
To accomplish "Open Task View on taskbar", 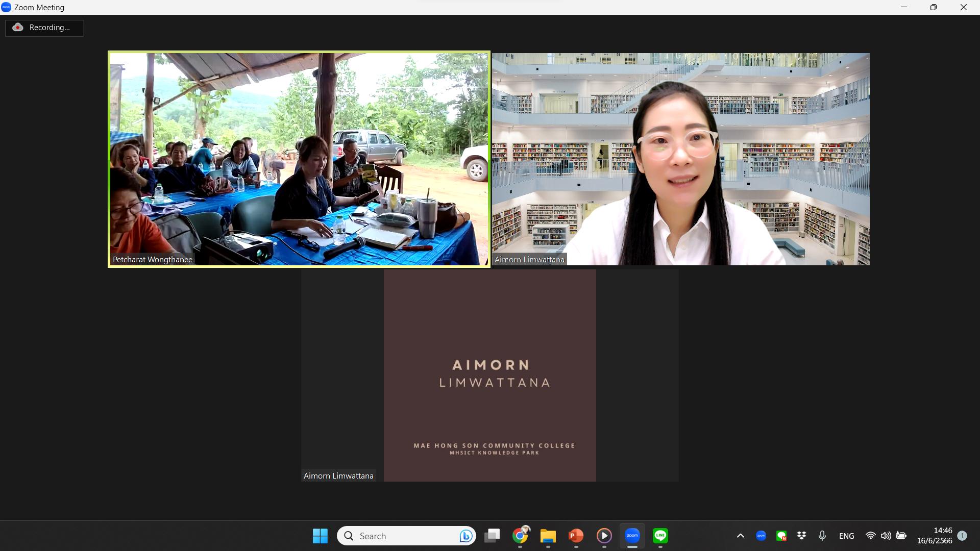I will (492, 536).
